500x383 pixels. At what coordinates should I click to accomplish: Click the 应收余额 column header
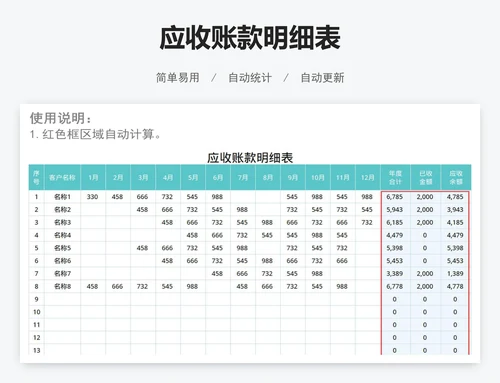point(456,177)
